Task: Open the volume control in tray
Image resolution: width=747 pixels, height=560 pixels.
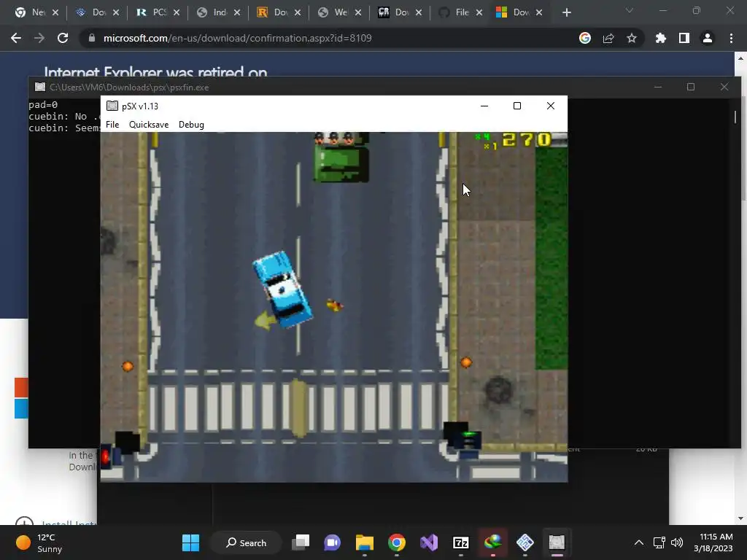Action: point(676,542)
